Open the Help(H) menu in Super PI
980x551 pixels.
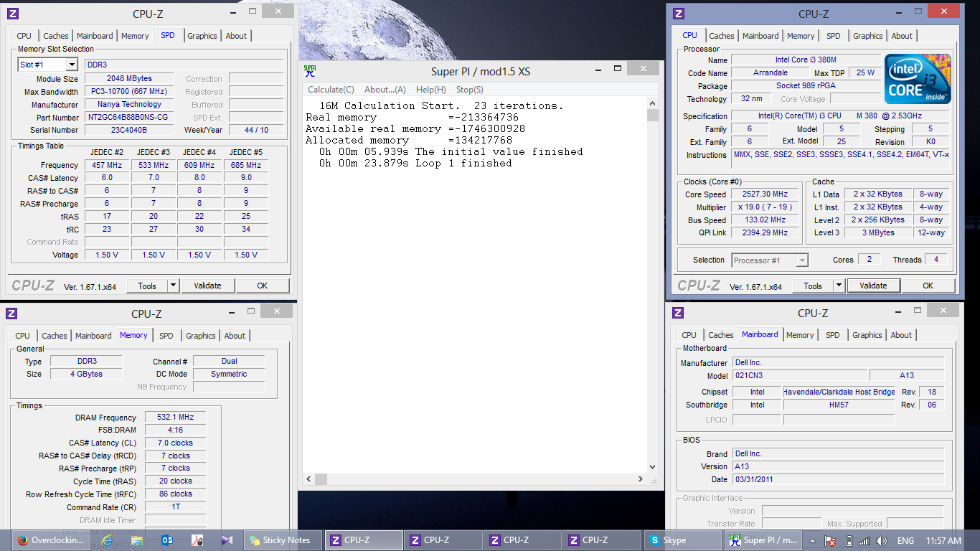click(431, 90)
